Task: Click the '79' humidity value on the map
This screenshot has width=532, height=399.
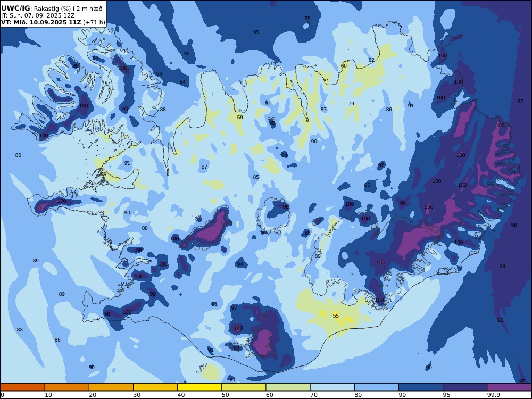Action: [x=351, y=104]
